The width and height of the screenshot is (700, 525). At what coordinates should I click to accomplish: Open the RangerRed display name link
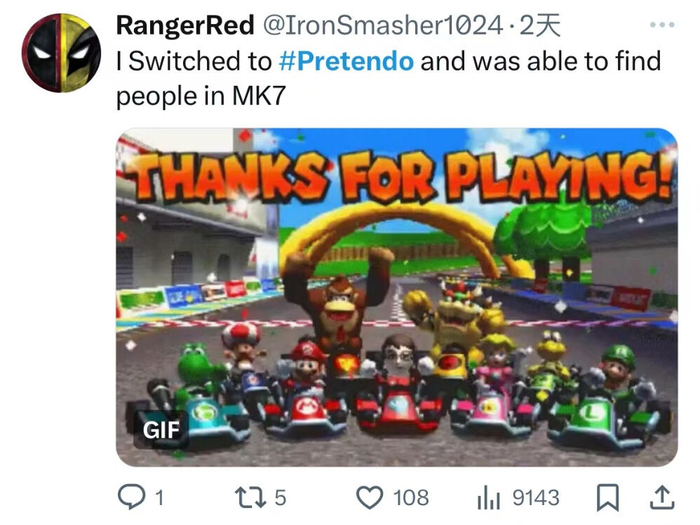[x=185, y=25]
